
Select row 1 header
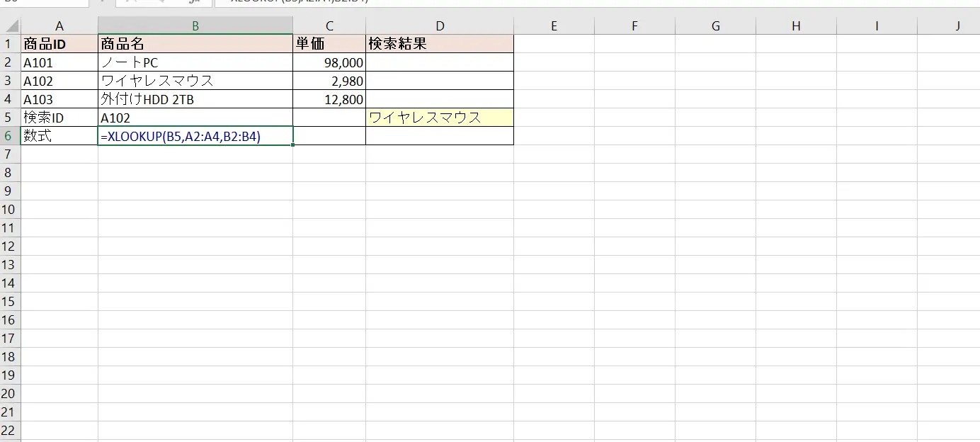tap(11, 44)
